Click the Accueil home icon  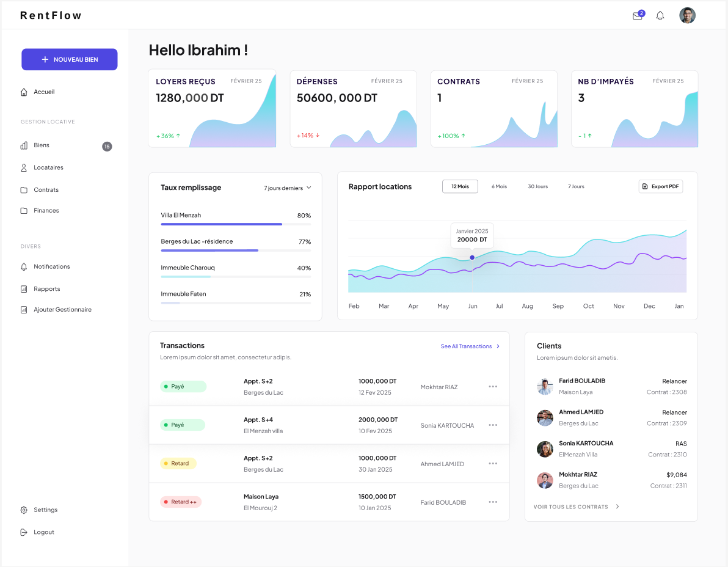tap(24, 92)
